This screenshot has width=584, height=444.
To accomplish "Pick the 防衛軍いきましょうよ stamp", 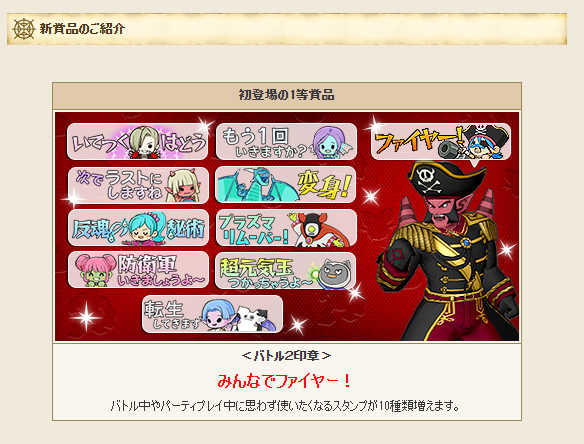I will coord(138,270).
